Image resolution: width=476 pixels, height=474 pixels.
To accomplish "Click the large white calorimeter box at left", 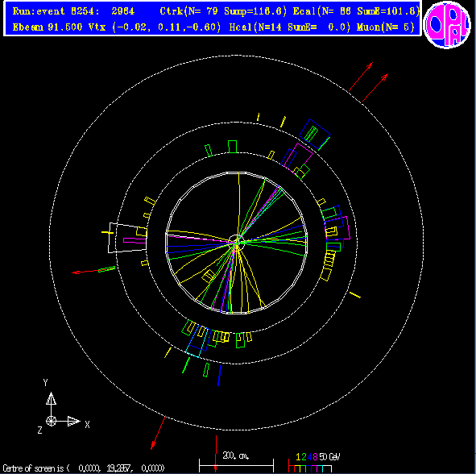I will (x=128, y=238).
